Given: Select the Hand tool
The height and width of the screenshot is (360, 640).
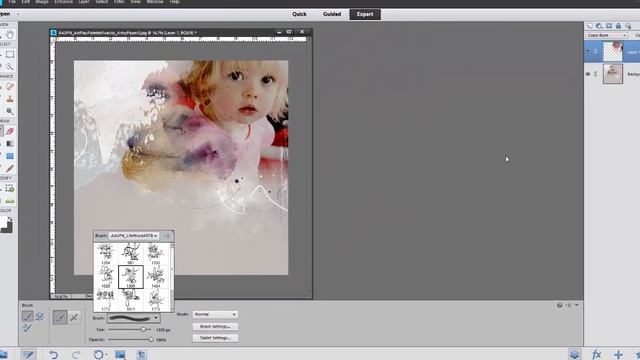Looking at the screenshot, I should (10, 35).
